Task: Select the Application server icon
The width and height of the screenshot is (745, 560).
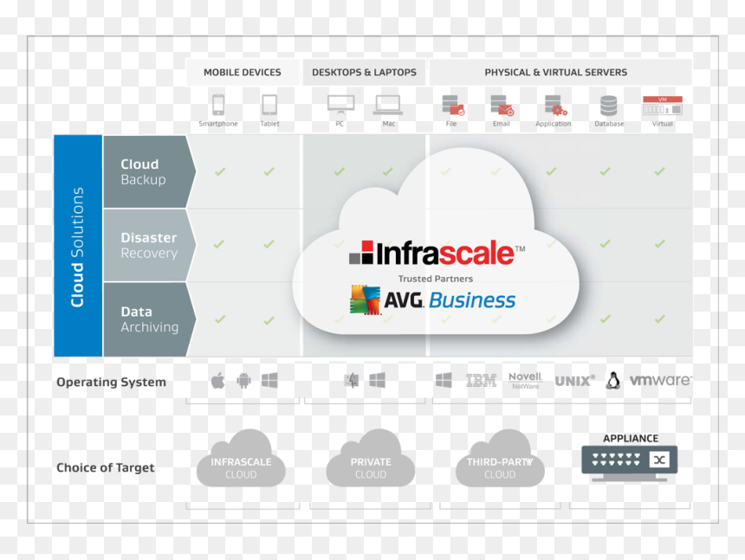Action: [x=555, y=105]
